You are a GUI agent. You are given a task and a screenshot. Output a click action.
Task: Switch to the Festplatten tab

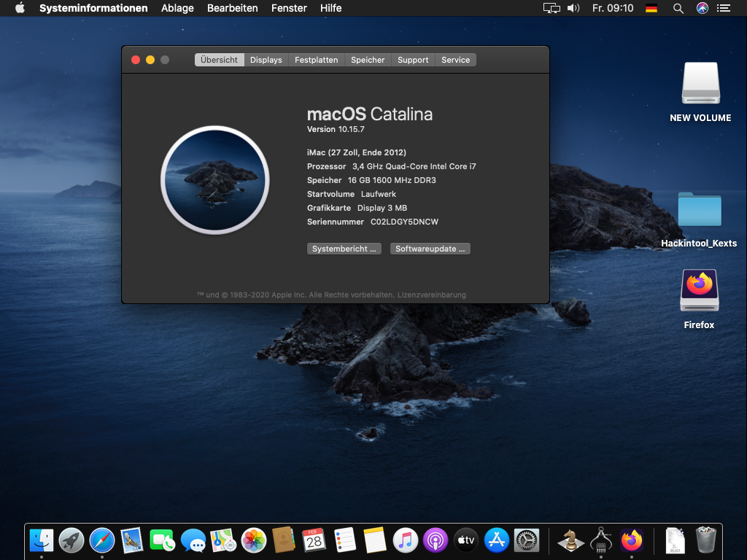[316, 60]
